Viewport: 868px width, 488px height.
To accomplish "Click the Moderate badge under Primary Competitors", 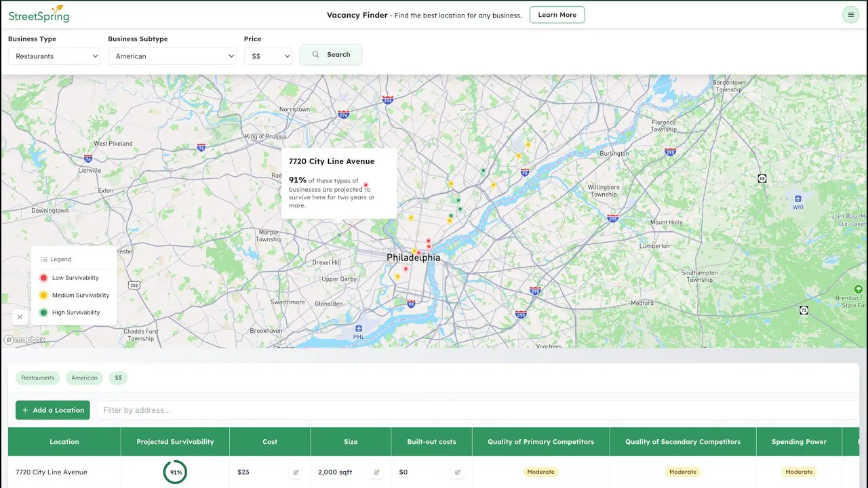I will click(x=540, y=472).
